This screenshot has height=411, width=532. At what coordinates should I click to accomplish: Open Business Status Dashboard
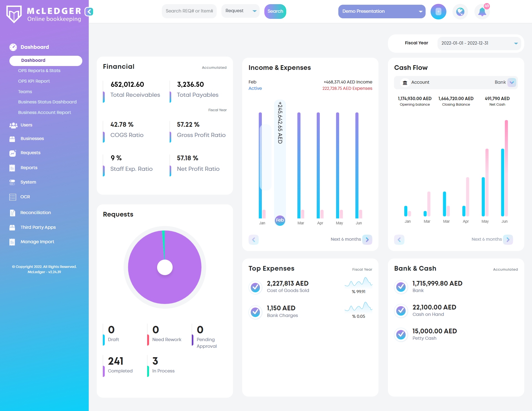click(47, 102)
